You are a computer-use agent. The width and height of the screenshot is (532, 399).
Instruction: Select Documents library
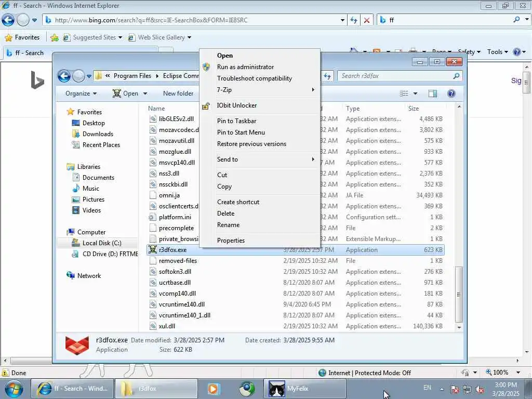98,178
